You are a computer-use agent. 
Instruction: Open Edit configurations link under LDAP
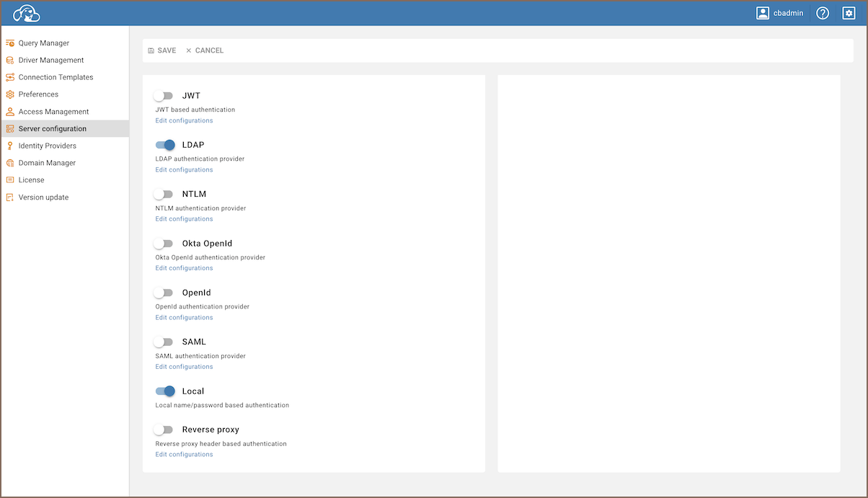[184, 170]
